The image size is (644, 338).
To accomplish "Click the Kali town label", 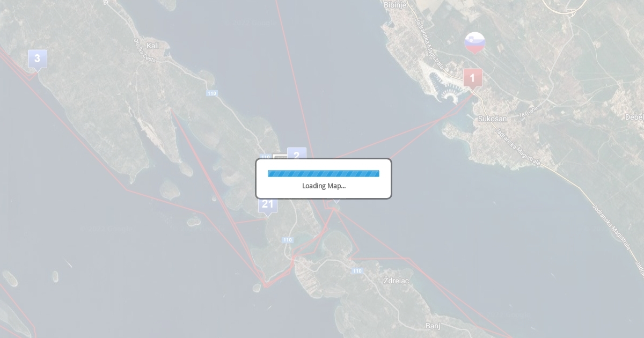I will 152,46.
